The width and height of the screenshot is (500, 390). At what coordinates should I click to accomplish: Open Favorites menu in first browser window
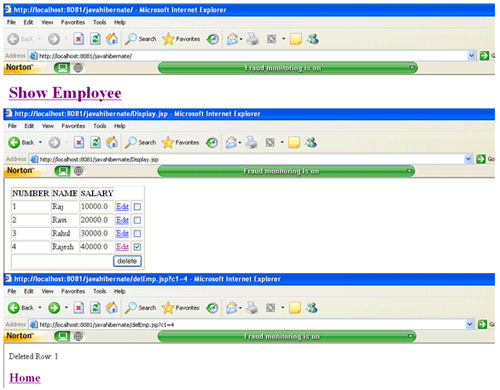click(x=73, y=22)
